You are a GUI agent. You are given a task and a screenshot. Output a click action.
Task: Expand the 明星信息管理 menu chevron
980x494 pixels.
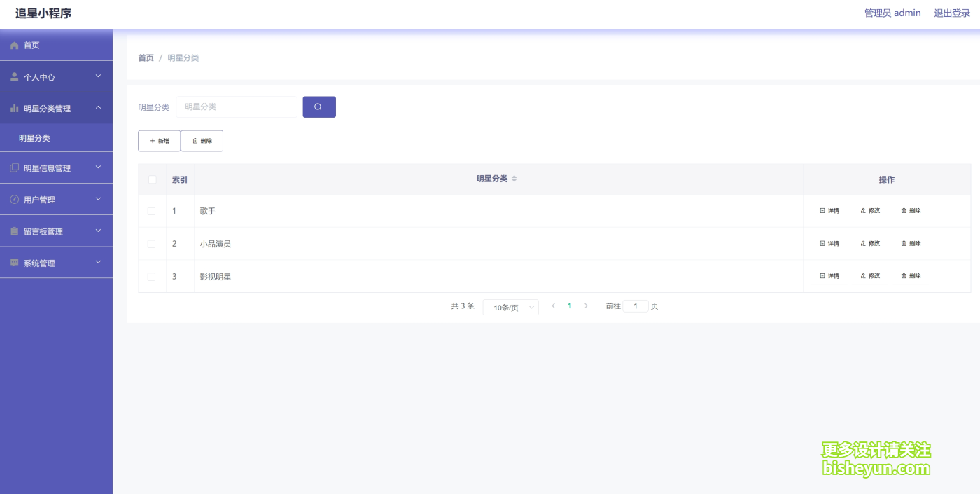(98, 167)
